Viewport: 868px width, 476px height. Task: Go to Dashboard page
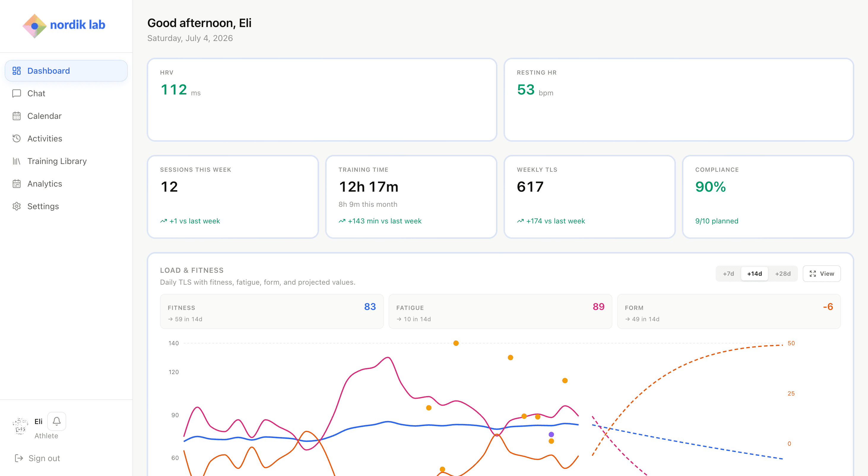coord(66,71)
